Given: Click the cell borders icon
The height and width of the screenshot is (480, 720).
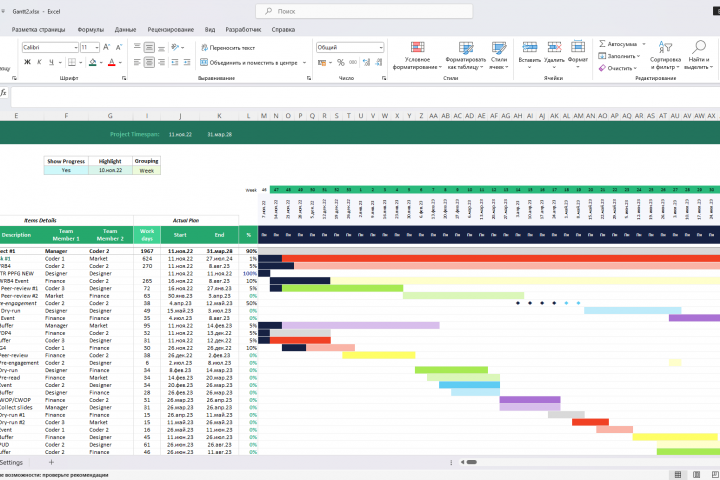Looking at the screenshot, I should [72, 62].
